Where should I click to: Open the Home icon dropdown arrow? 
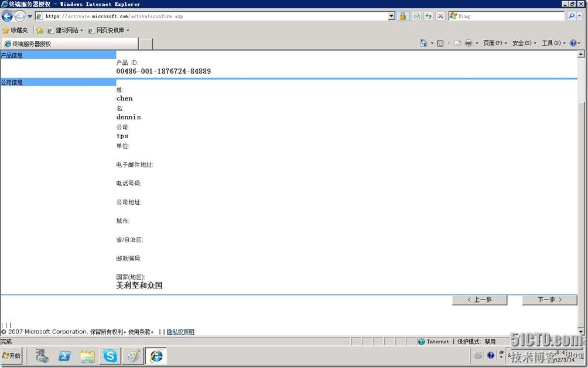[x=432, y=43]
